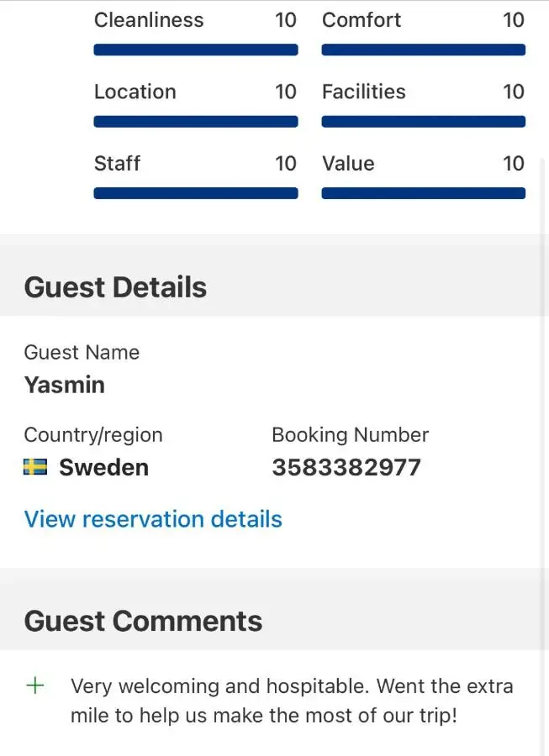The width and height of the screenshot is (549, 756).
Task: Click booking number 3583382977
Action: click(x=346, y=468)
